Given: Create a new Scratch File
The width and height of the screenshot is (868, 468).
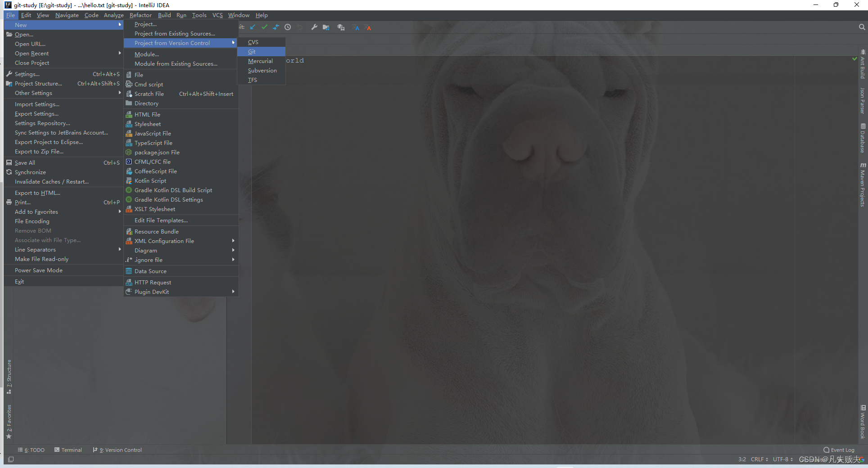Looking at the screenshot, I should coord(181,94).
